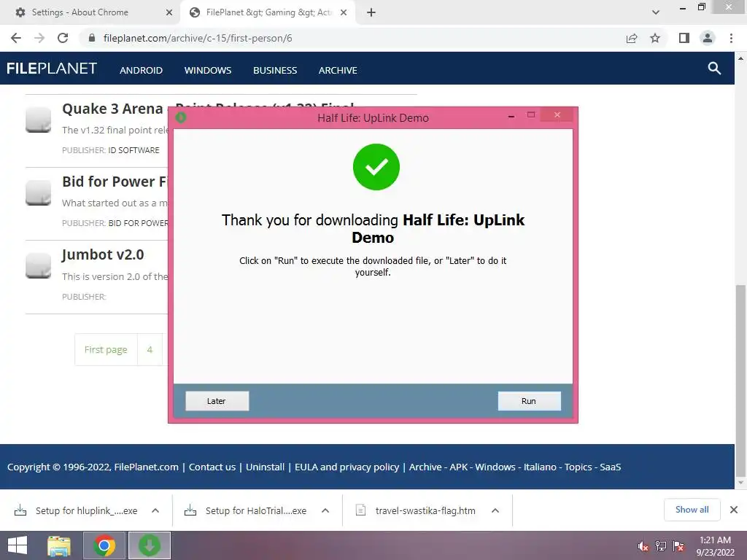The height and width of the screenshot is (560, 747).
Task: Close the Settings - About Chrome tab
Action: pyautogui.click(x=169, y=12)
